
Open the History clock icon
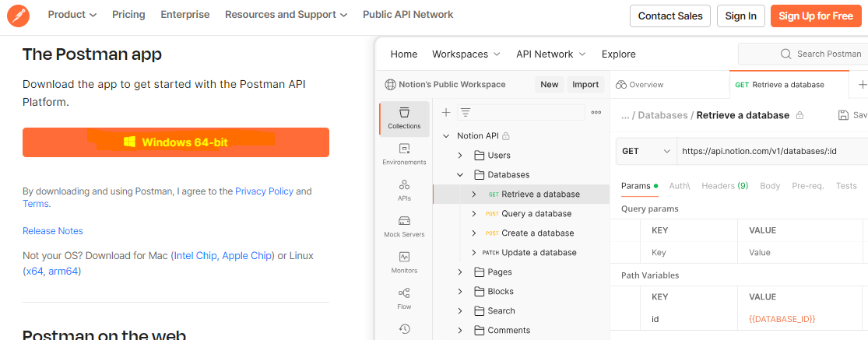[x=404, y=329]
